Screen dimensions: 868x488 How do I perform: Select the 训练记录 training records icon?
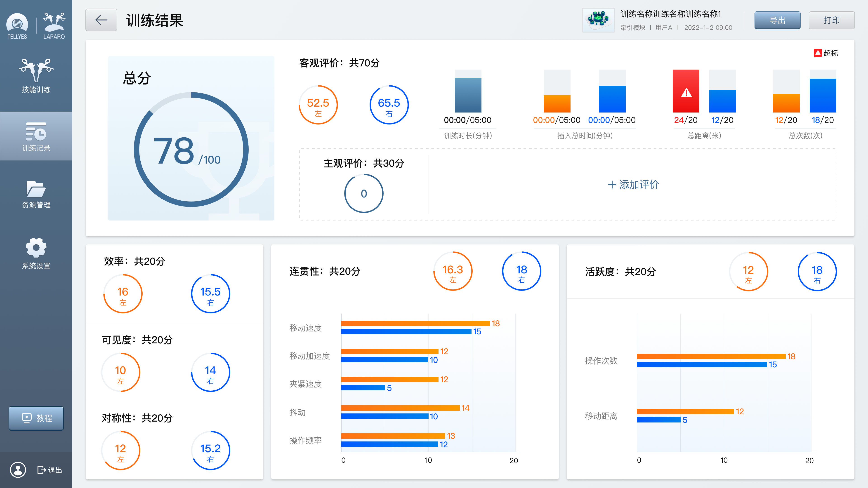click(x=36, y=132)
